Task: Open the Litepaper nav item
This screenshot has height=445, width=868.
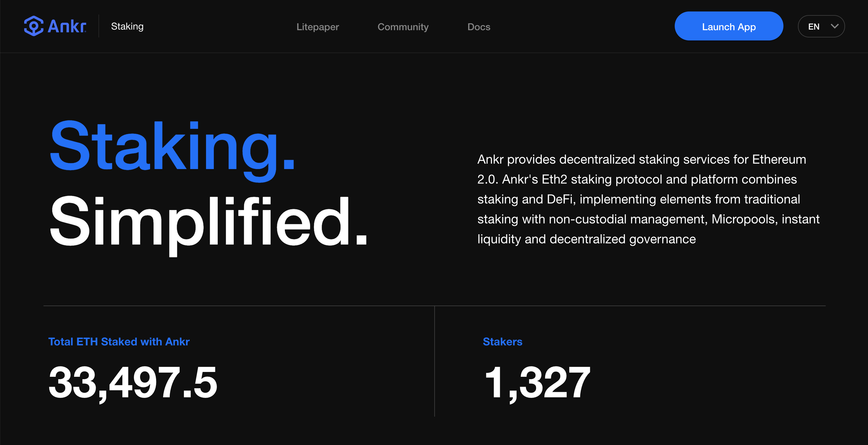Action: tap(317, 27)
